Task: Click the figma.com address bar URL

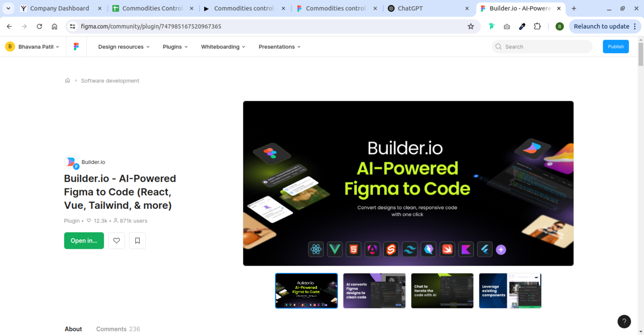Action: coord(151,26)
